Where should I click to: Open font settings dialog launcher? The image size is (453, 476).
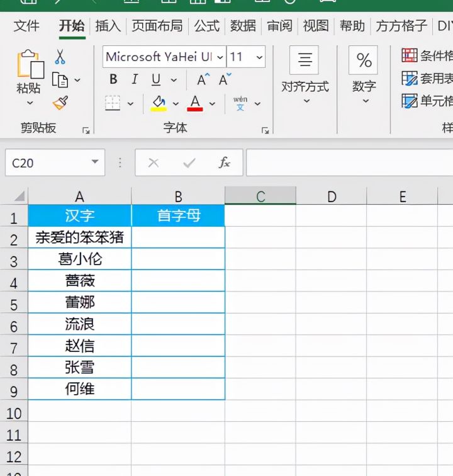tap(265, 130)
